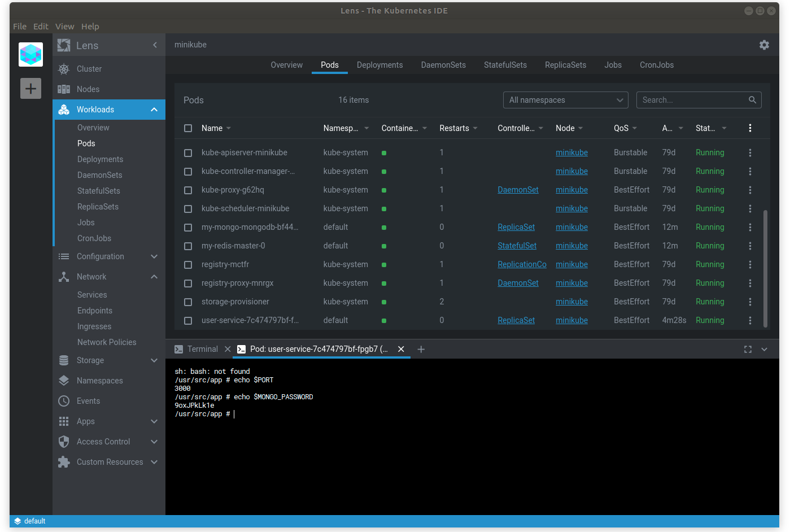Check the kube-proxy-g62hq row checkbox
The image size is (790, 532).
tap(188, 190)
